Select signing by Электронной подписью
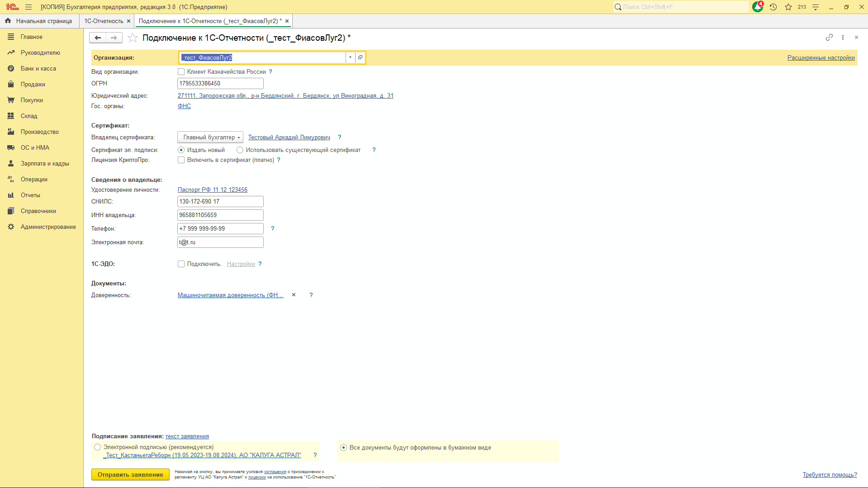The image size is (868, 488). [x=98, y=447]
